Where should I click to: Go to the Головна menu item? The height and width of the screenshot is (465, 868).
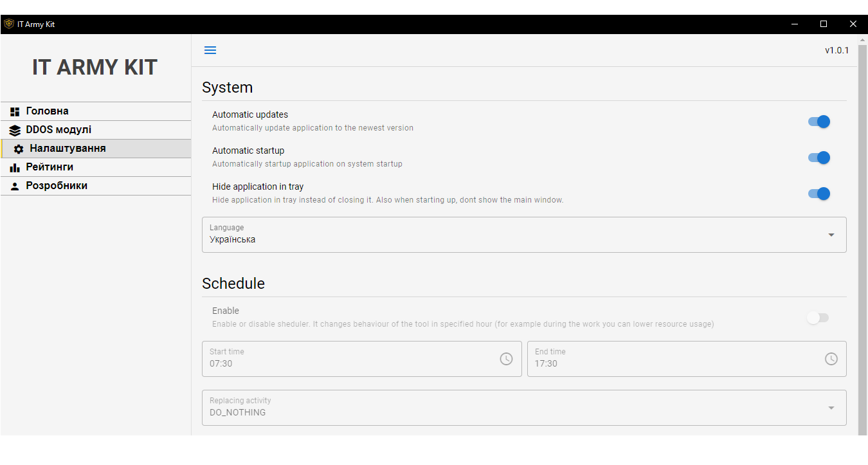click(48, 111)
